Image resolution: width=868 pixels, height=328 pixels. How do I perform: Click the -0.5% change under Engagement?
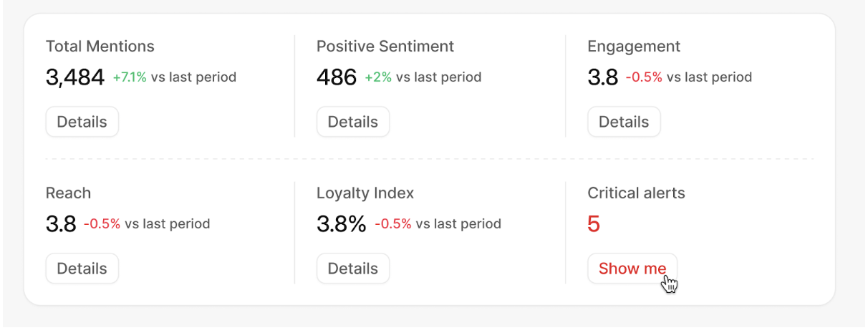pyautogui.click(x=644, y=77)
